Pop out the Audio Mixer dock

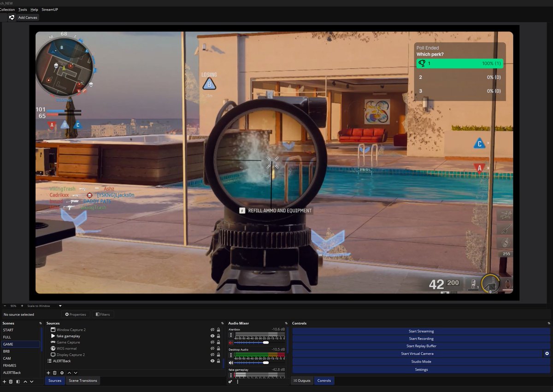(x=286, y=323)
